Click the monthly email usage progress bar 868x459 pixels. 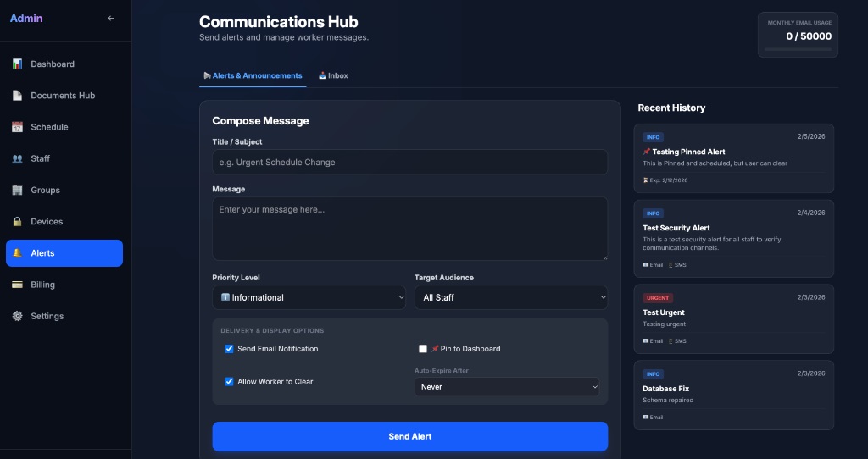point(798,49)
